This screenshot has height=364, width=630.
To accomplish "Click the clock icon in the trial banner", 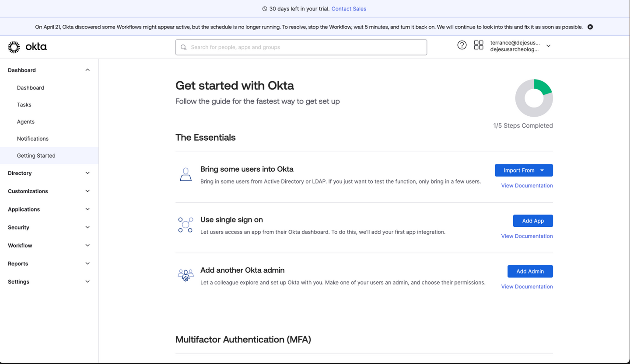I will coord(265,8).
